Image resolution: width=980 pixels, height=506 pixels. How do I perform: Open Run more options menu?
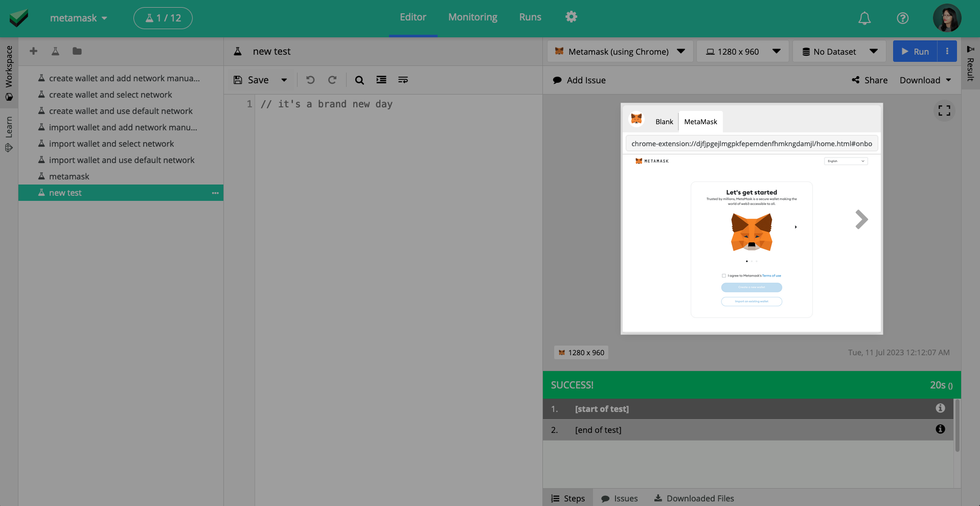947,51
